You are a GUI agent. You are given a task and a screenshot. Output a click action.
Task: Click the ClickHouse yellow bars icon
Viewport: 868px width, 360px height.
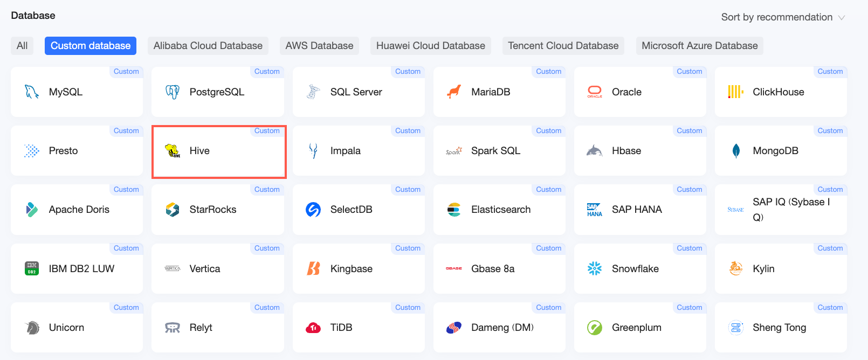tap(735, 92)
